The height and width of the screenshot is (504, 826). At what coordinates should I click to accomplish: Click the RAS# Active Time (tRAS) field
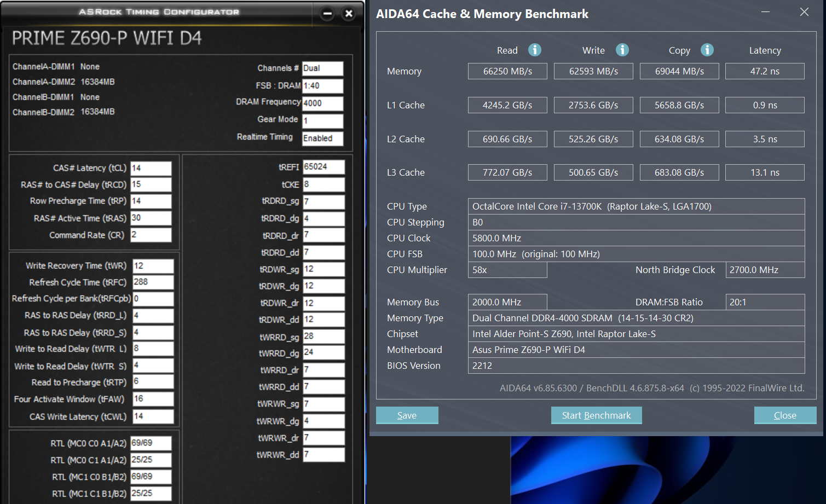tap(151, 218)
